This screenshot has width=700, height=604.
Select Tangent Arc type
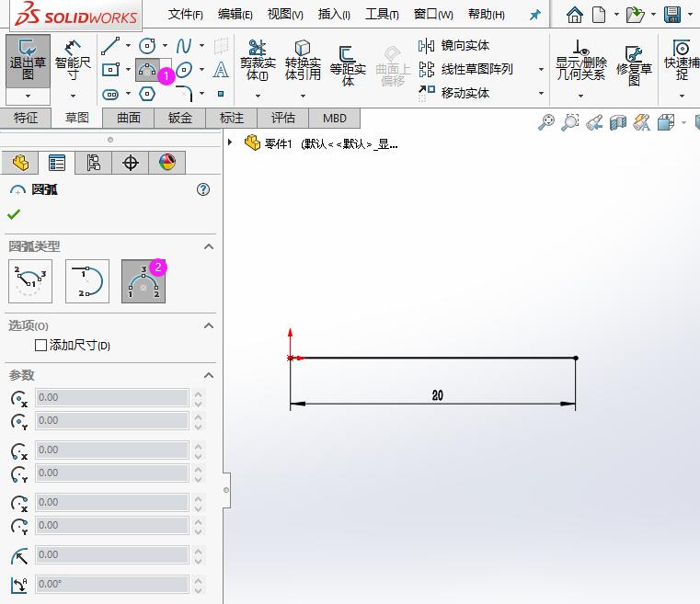tap(87, 281)
